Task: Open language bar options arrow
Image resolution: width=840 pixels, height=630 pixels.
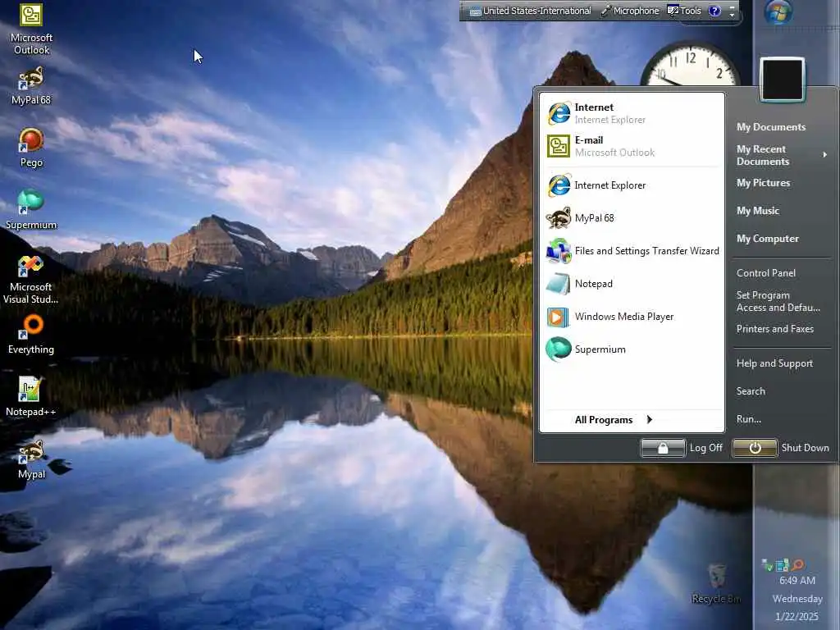Action: click(x=732, y=15)
